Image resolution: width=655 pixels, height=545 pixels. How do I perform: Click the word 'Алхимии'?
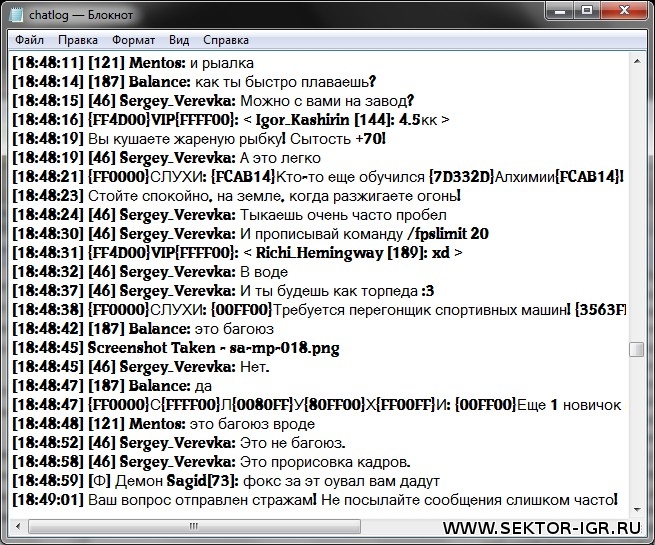coord(525,177)
